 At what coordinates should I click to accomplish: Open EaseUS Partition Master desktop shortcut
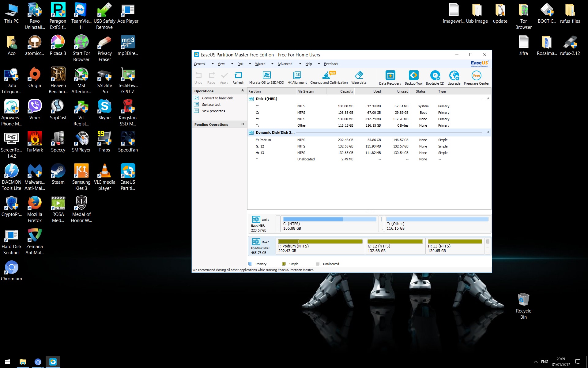click(128, 177)
